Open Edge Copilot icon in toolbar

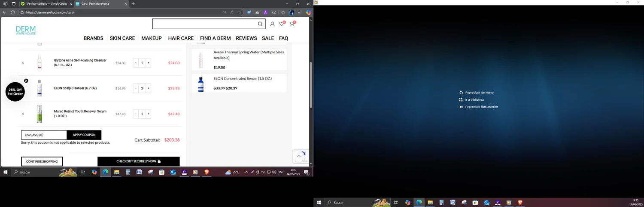tap(308, 12)
